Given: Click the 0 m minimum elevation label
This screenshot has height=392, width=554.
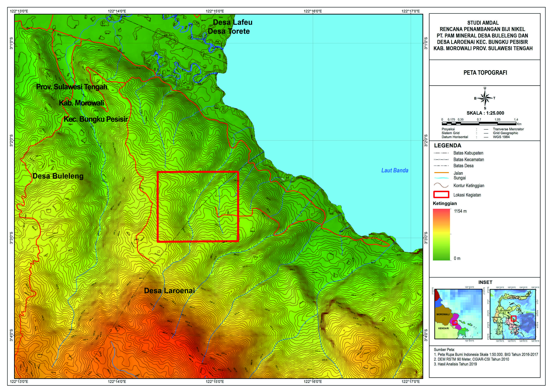Looking at the screenshot, I should (x=457, y=259).
